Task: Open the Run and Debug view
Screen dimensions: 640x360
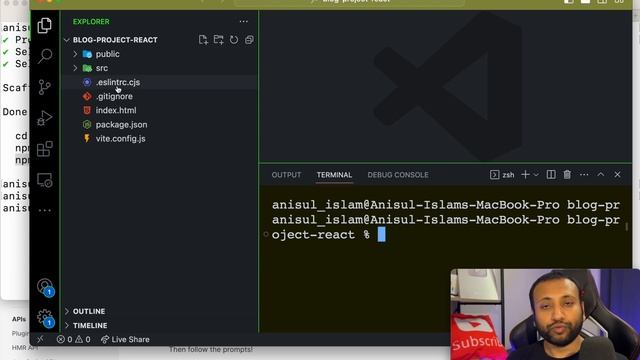Action: [44, 118]
